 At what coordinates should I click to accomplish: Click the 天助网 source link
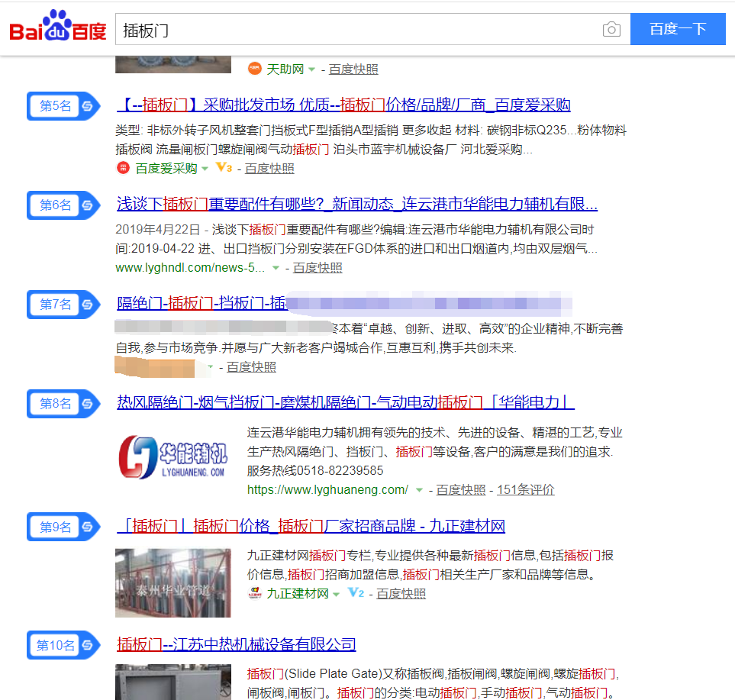click(x=285, y=69)
